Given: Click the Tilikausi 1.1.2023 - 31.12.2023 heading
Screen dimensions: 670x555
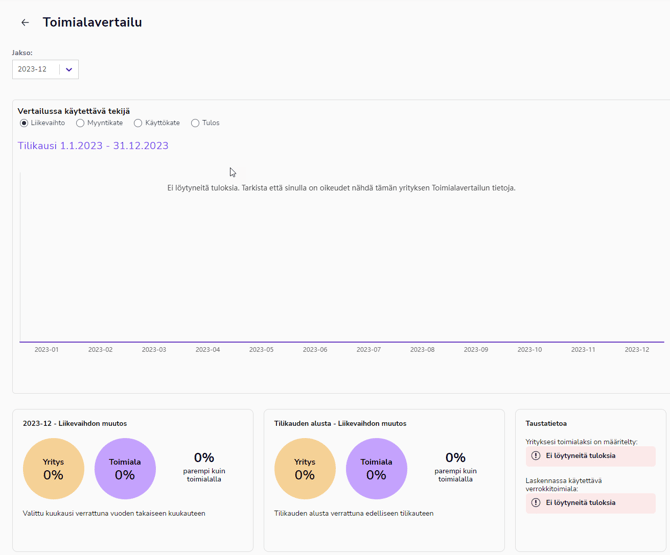Looking at the screenshot, I should (93, 146).
